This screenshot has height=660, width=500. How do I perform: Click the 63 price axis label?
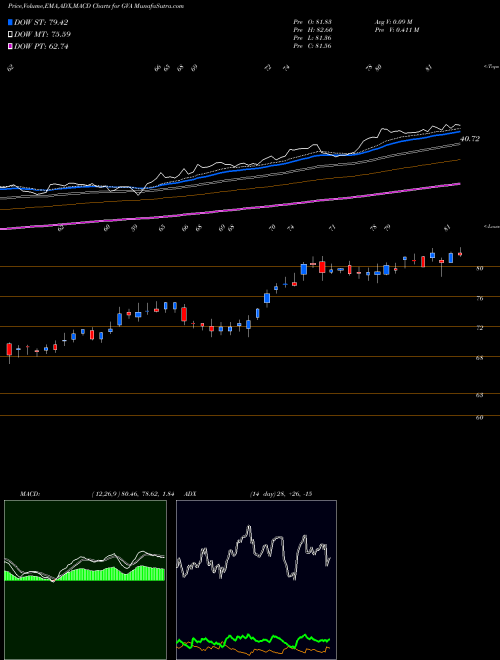(479, 395)
